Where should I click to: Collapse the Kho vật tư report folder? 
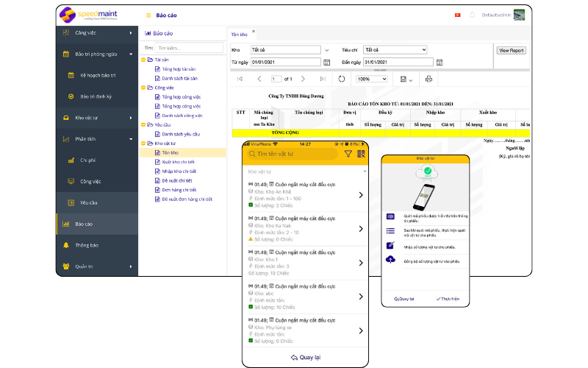point(143,144)
